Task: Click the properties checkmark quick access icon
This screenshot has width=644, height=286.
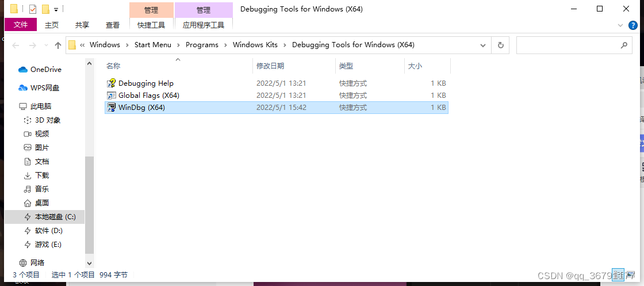Action: 33,9
